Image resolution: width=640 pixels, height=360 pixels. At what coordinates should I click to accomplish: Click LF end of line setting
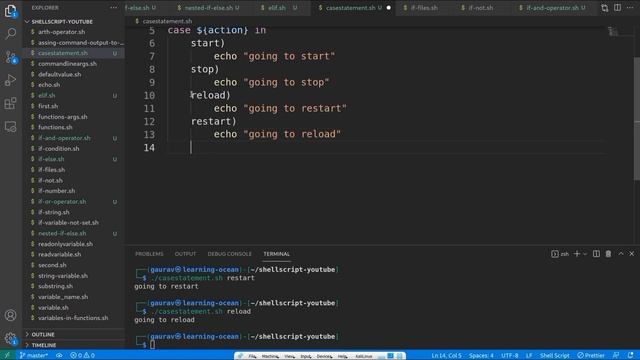pos(529,355)
